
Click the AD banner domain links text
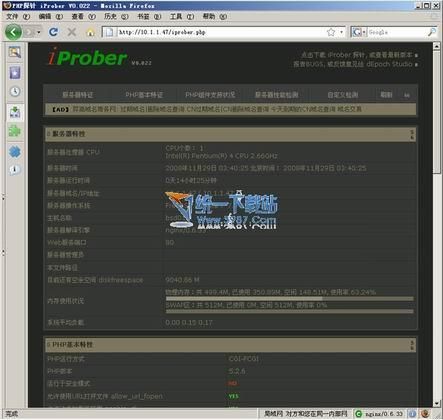(x=217, y=109)
